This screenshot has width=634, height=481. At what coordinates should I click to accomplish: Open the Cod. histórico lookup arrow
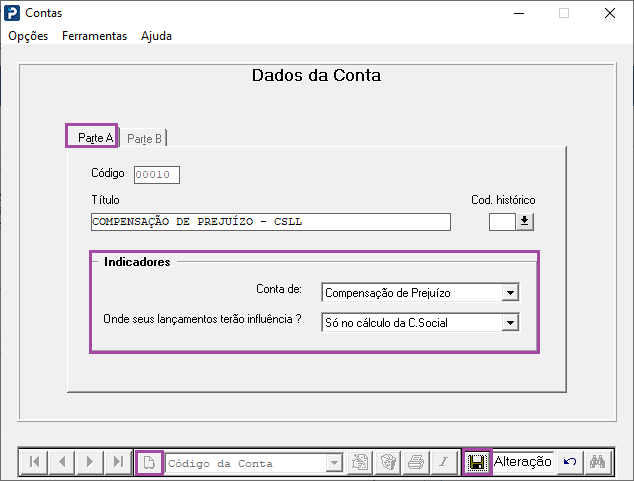pyautogui.click(x=524, y=222)
